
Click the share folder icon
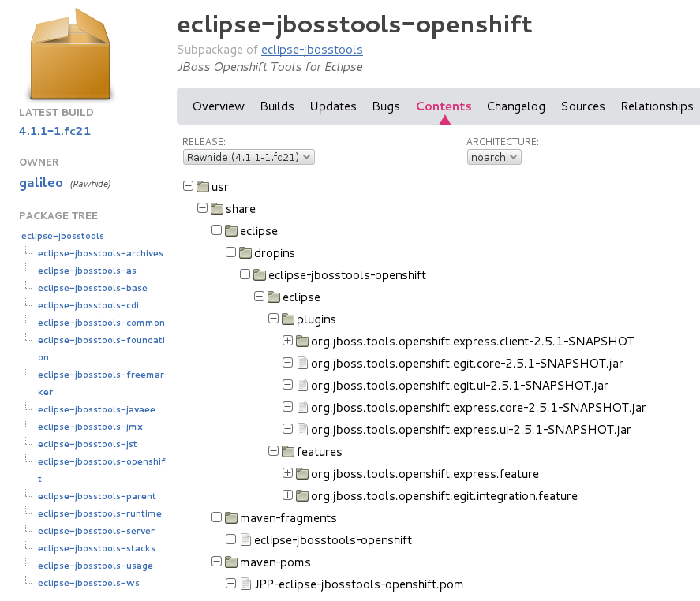coord(217,208)
